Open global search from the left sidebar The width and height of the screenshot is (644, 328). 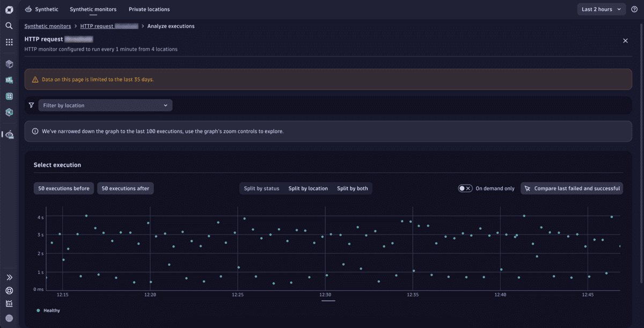pyautogui.click(x=9, y=25)
